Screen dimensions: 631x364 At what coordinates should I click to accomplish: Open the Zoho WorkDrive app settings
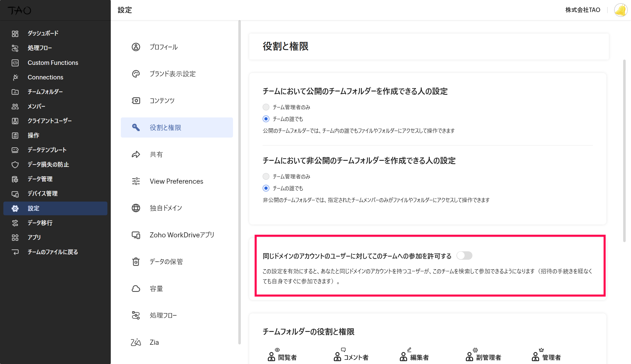tap(182, 235)
